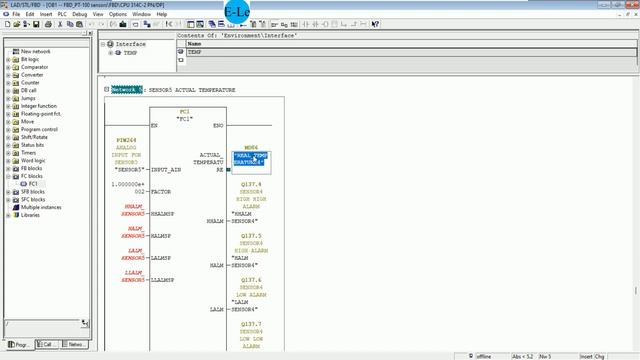Select the TEMP row in interface table
Viewport: 640px width, 360px height.
(411, 52)
